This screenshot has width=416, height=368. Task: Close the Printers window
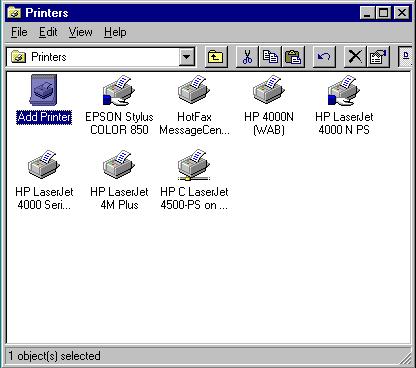click(402, 13)
